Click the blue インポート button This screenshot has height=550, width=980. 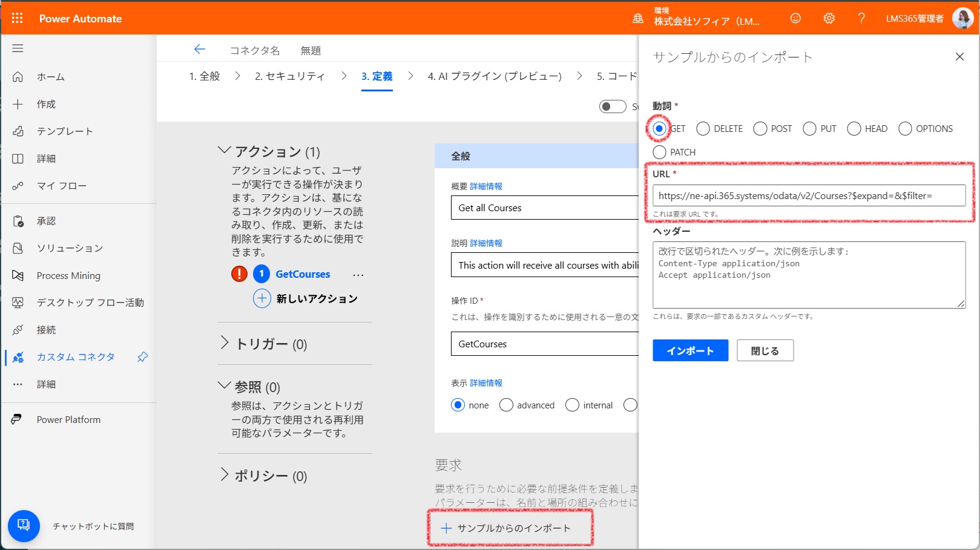690,350
